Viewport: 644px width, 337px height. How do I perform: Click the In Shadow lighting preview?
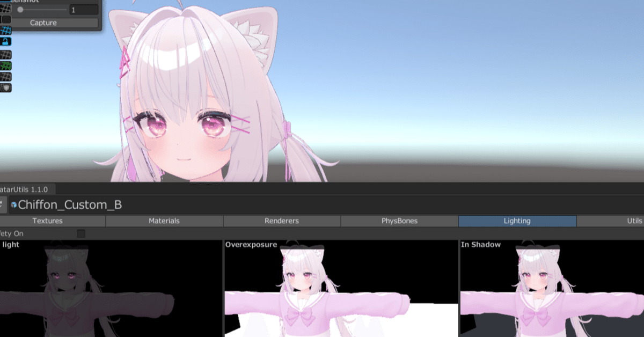552,288
